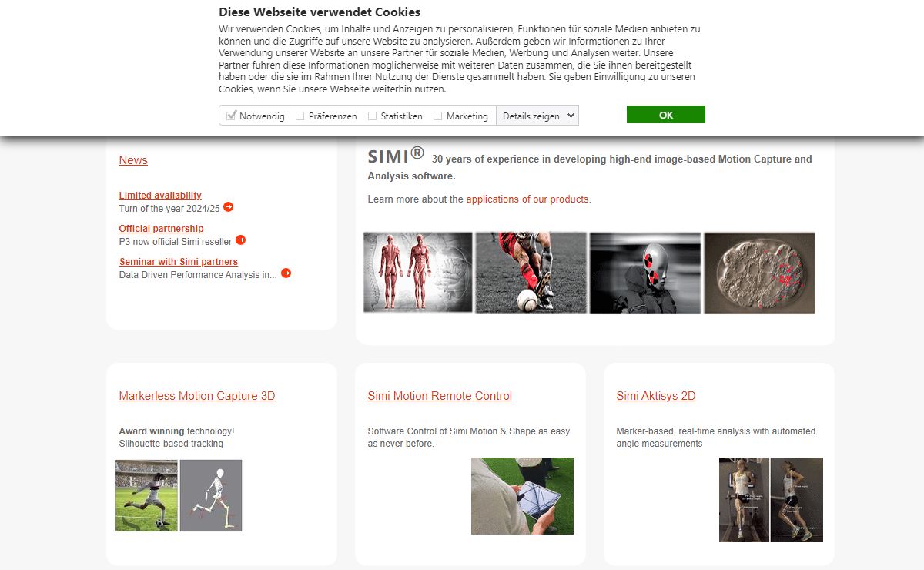The image size is (924, 570).
Task: Open the Simi Aktisys 2D link
Action: coord(656,396)
